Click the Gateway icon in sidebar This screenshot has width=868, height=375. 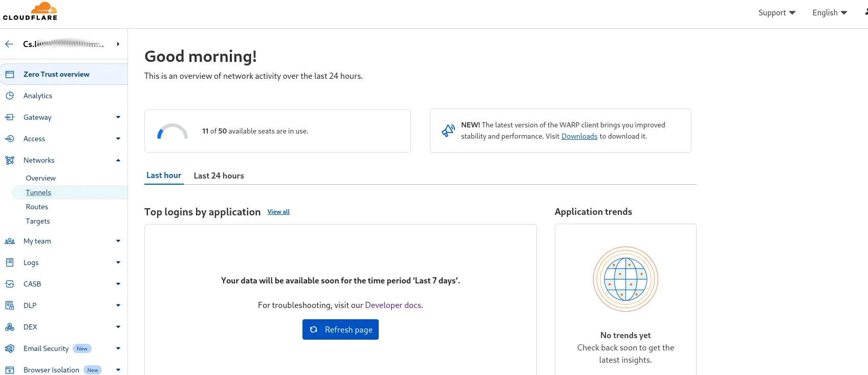coord(10,117)
